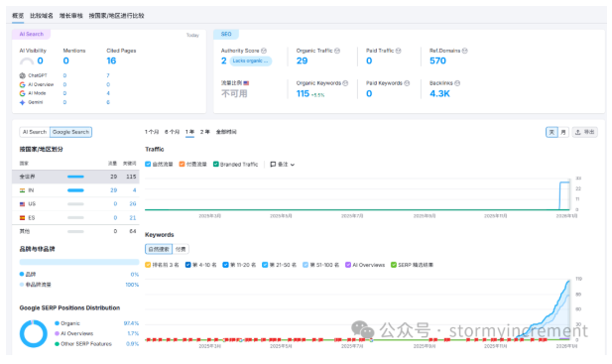Select the 6 个月 time range
The image size is (612, 364).
(x=172, y=132)
